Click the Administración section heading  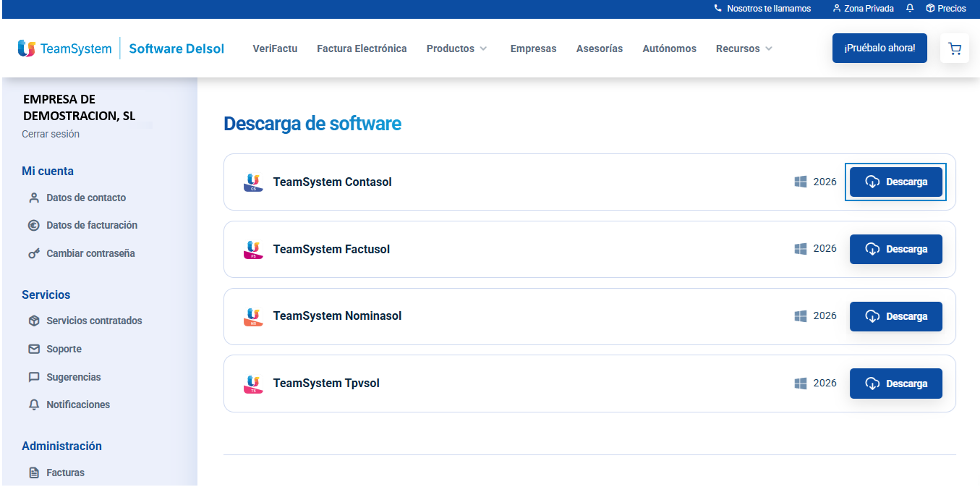click(x=61, y=446)
